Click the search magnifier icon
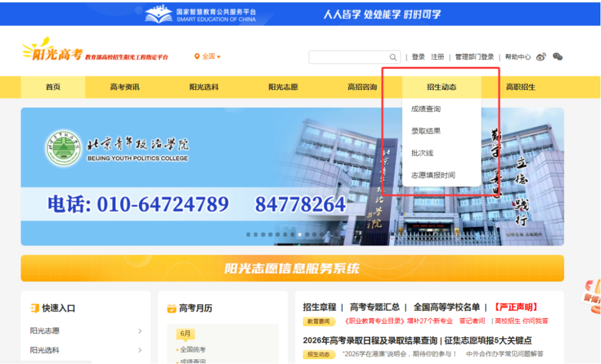This screenshot has width=601, height=364. 393,57
